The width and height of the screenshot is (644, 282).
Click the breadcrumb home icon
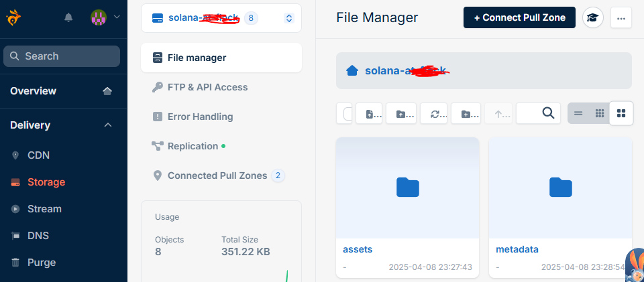352,71
